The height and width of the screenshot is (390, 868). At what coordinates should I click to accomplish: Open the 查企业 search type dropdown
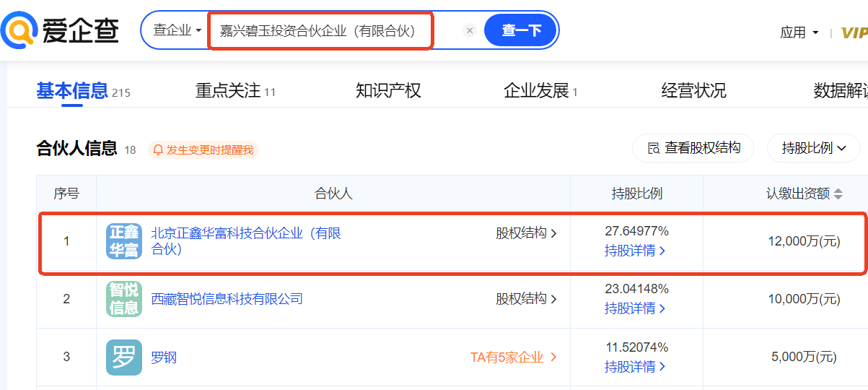point(177,30)
